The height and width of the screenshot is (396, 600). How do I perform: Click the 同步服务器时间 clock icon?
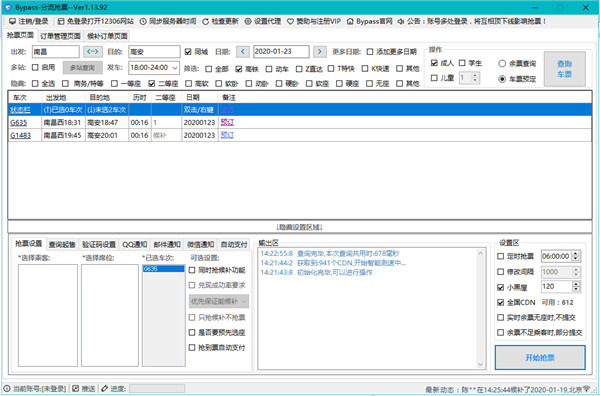tap(143, 21)
